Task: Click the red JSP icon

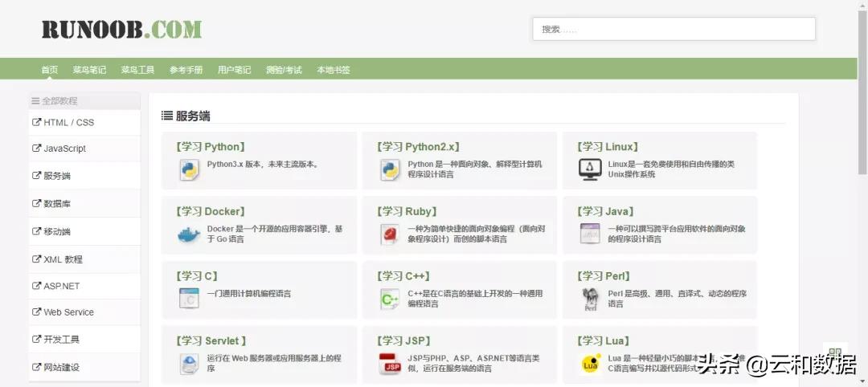Action: click(390, 364)
